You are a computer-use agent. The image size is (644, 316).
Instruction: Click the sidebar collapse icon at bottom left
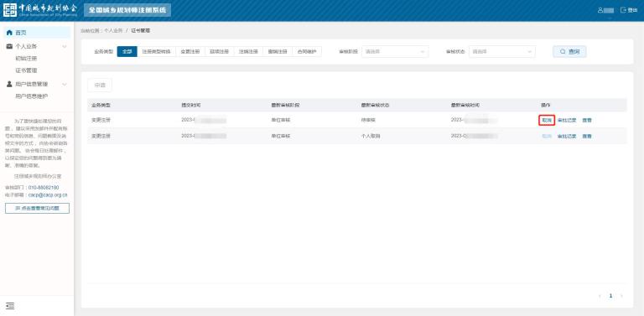coord(10,306)
